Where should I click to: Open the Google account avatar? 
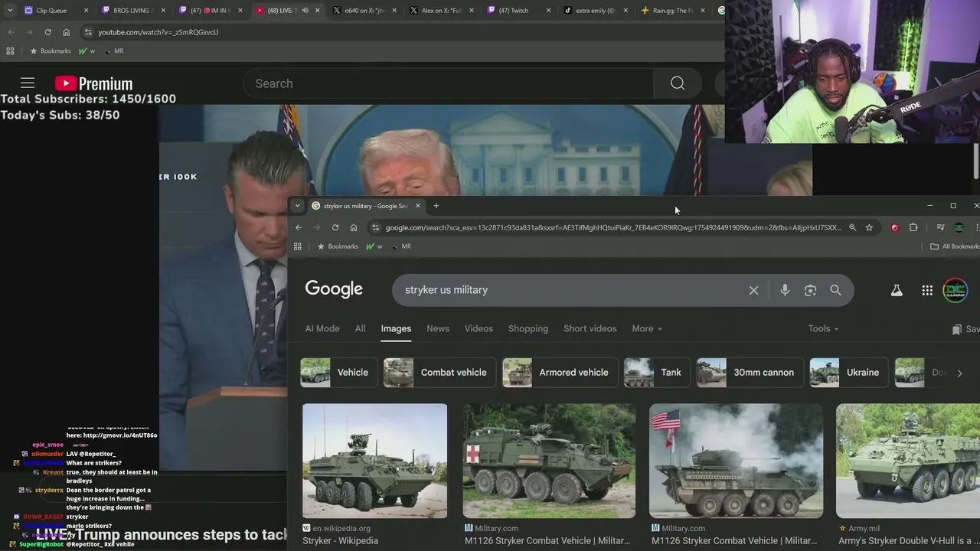(x=955, y=290)
